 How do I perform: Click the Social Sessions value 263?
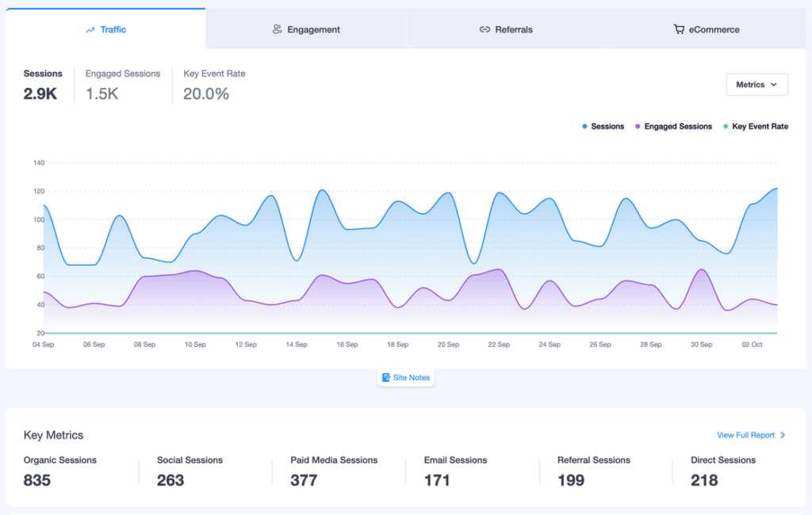click(x=170, y=480)
